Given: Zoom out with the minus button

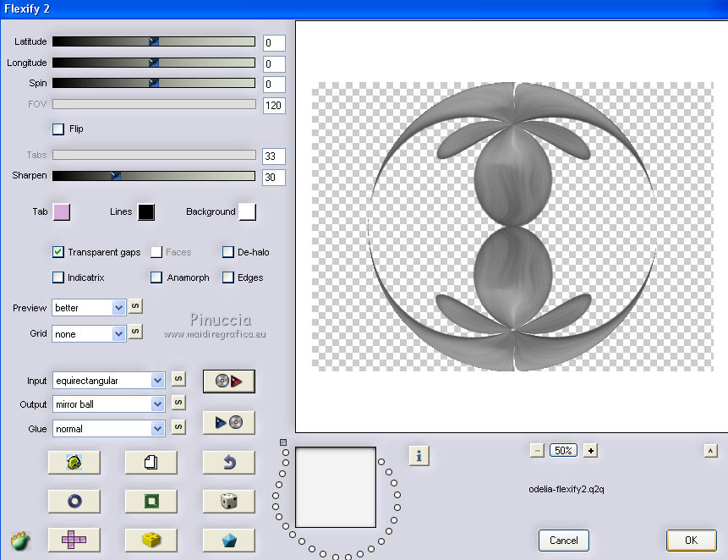Looking at the screenshot, I should pyautogui.click(x=537, y=450).
